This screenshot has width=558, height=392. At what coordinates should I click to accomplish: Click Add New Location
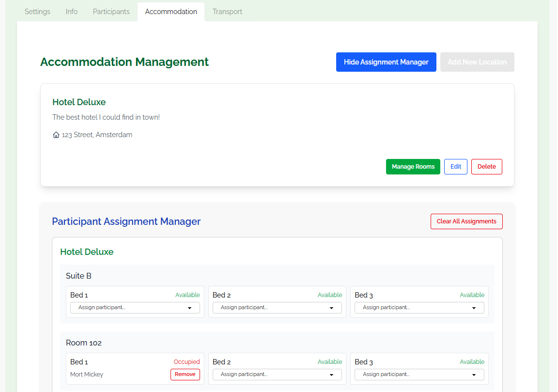477,62
